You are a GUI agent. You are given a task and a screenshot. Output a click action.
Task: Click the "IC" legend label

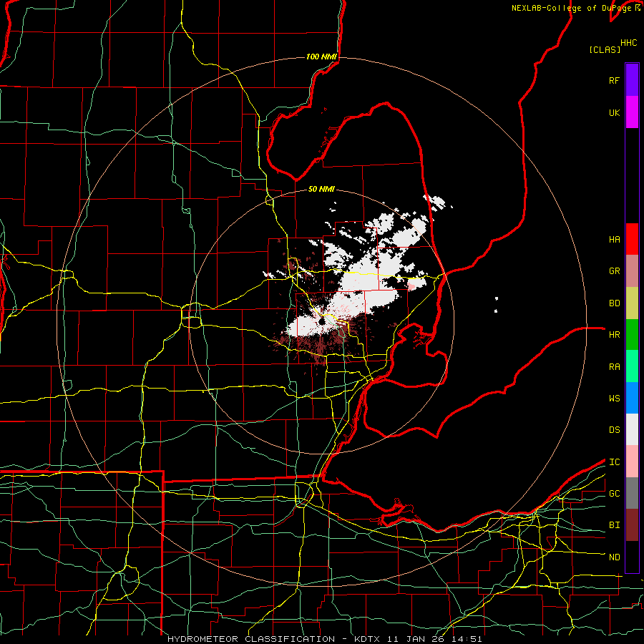coord(614,462)
